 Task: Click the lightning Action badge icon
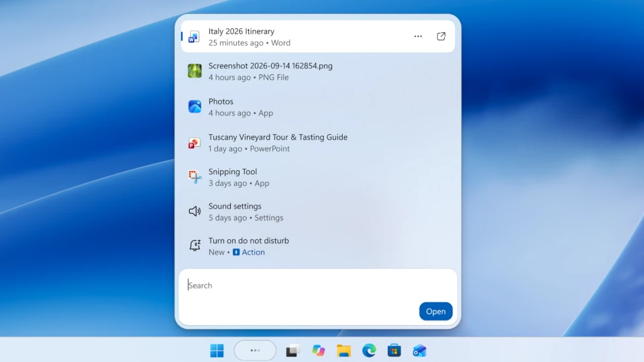[x=236, y=252]
